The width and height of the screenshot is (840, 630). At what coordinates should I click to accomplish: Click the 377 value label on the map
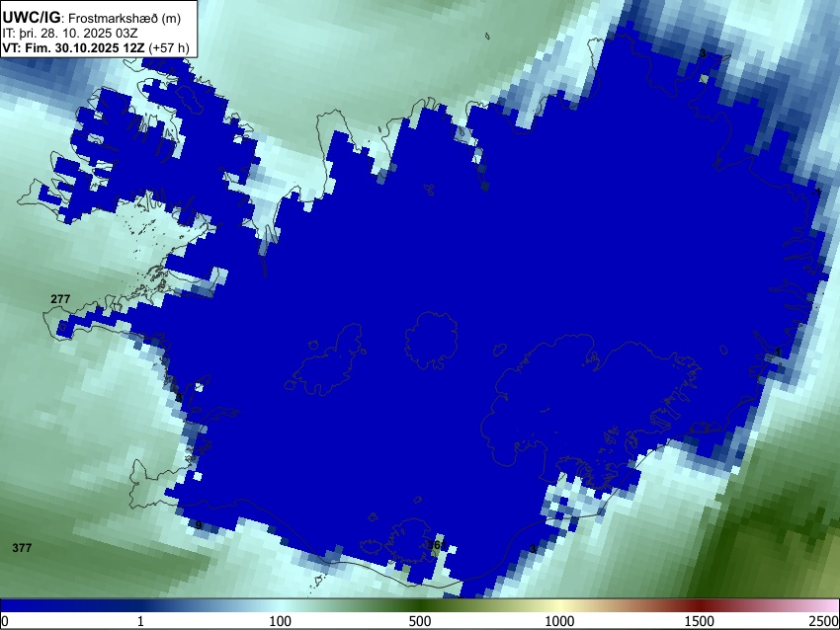(22, 548)
